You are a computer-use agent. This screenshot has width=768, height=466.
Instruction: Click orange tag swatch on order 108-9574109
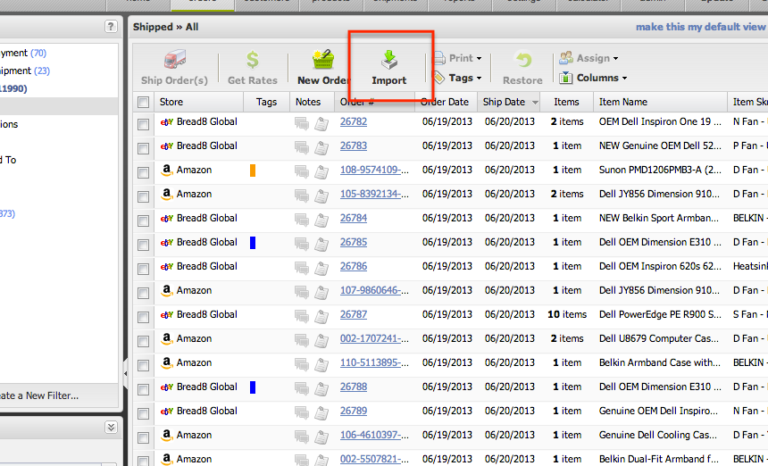pyautogui.click(x=253, y=170)
